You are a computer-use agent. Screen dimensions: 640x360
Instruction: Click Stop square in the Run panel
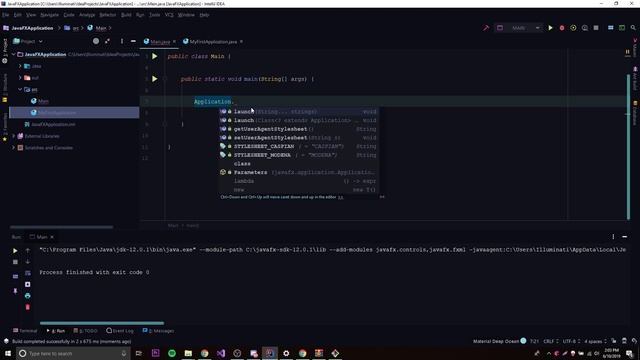(15, 262)
